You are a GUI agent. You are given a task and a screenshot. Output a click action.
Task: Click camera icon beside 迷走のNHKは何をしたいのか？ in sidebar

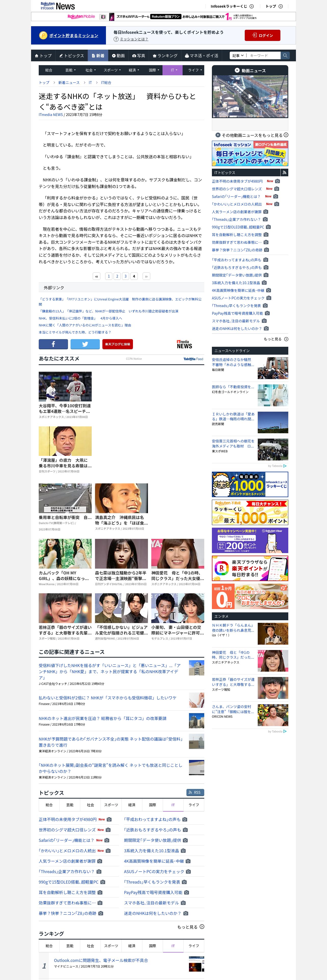coord(266,328)
